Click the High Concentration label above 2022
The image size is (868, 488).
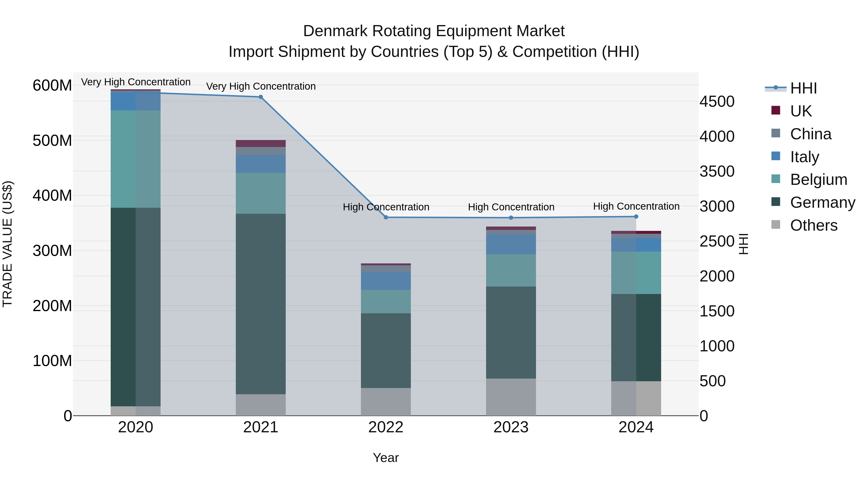tap(386, 207)
